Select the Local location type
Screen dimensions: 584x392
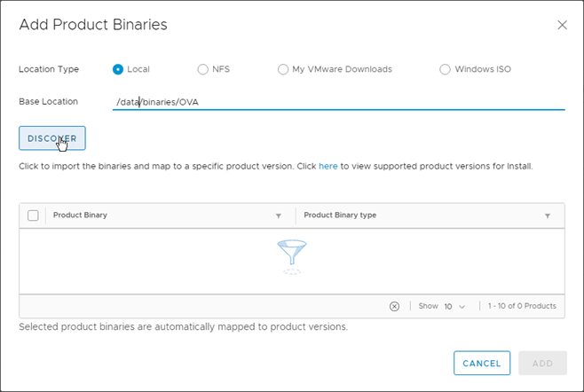118,69
